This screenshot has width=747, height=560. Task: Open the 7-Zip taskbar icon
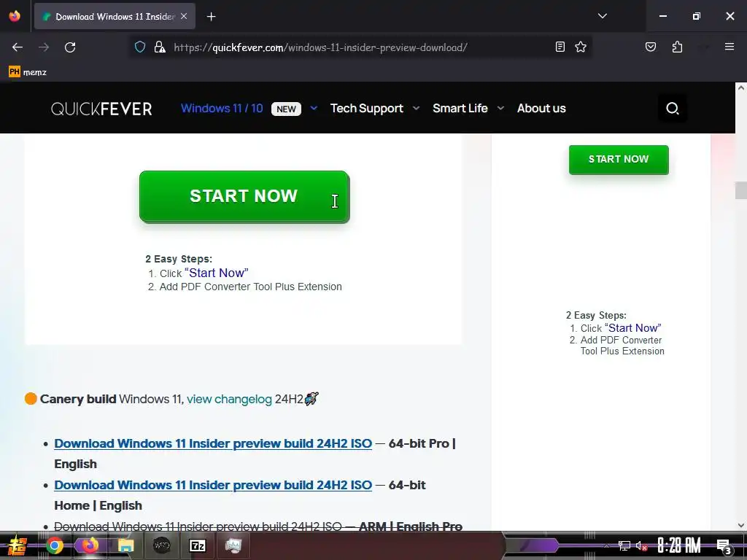pyautogui.click(x=197, y=545)
